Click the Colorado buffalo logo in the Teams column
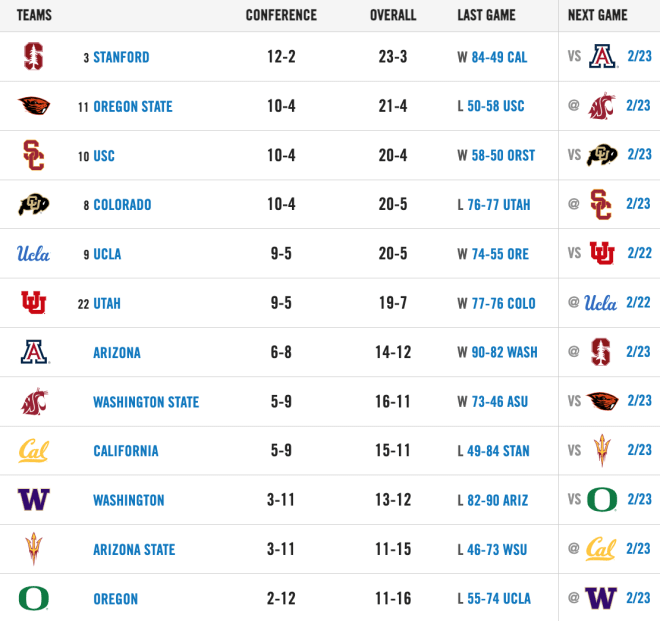 point(34,205)
